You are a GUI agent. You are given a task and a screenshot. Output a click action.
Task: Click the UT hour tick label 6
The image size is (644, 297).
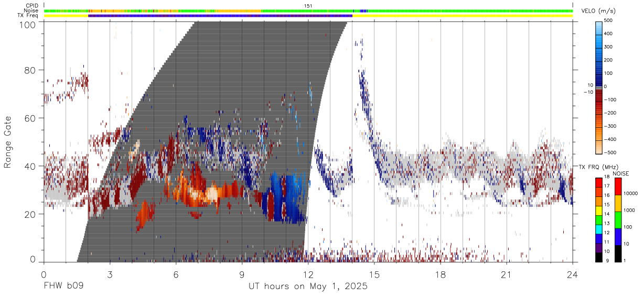click(176, 274)
